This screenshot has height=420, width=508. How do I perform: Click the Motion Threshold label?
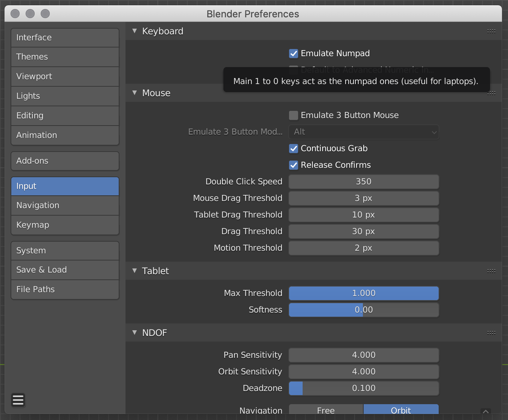pos(248,248)
